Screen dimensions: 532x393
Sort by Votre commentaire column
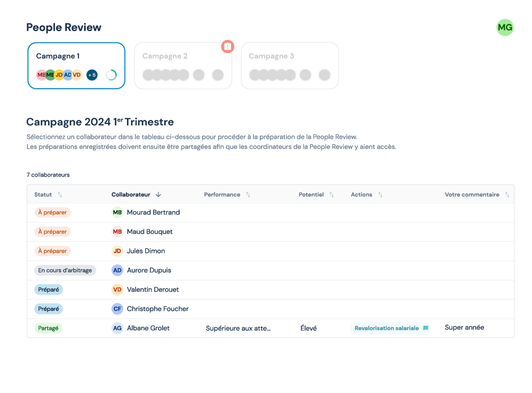click(507, 195)
